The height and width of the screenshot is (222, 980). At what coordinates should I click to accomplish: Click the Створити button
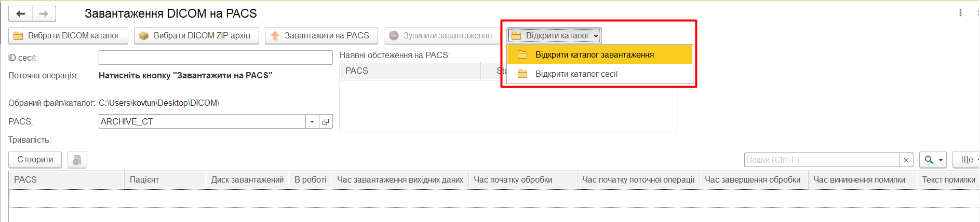tap(35, 160)
